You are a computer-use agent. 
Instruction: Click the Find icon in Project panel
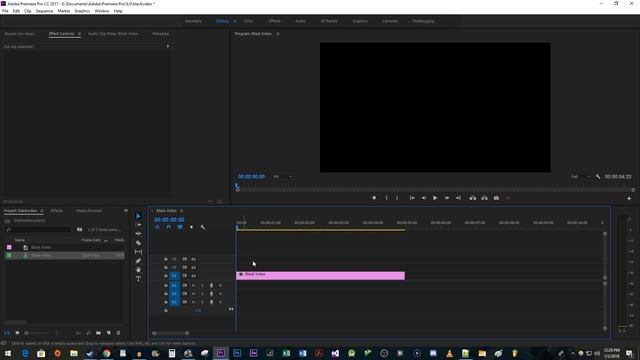[x=89, y=333]
